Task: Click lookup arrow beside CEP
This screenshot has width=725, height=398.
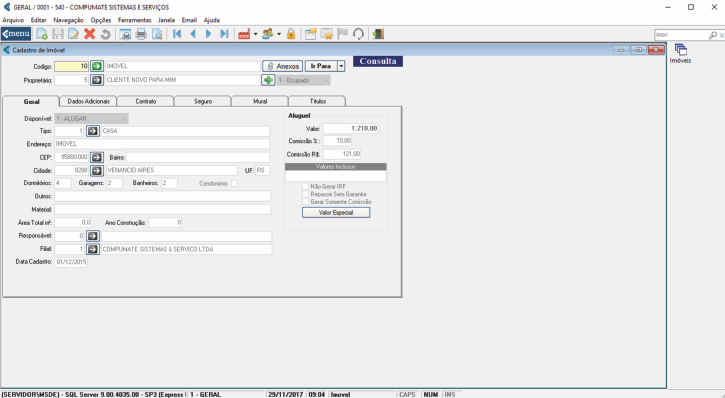Action: coord(96,158)
